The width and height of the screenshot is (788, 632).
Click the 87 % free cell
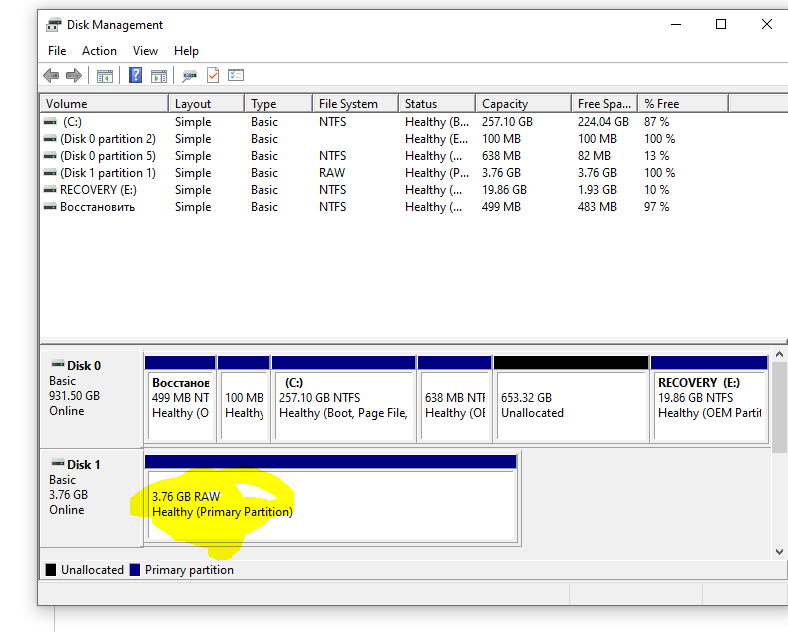(656, 122)
